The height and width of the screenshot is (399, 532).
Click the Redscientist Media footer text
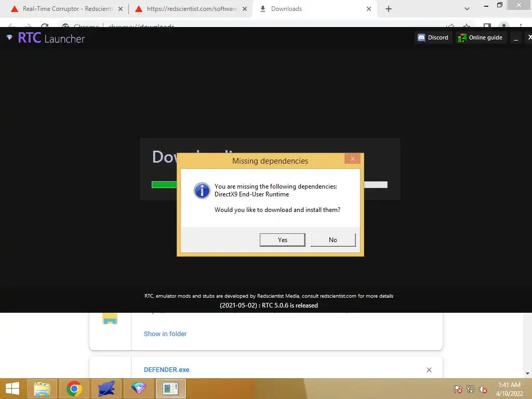click(269, 296)
